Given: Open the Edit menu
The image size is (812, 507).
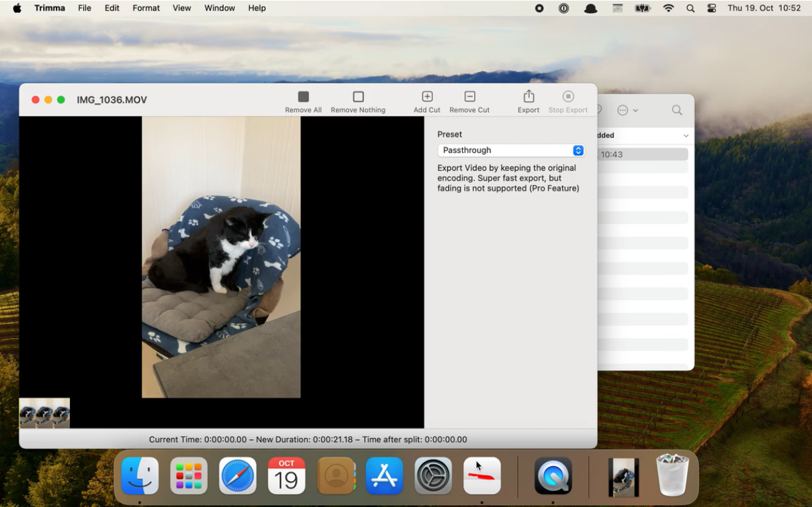Looking at the screenshot, I should 112,8.
